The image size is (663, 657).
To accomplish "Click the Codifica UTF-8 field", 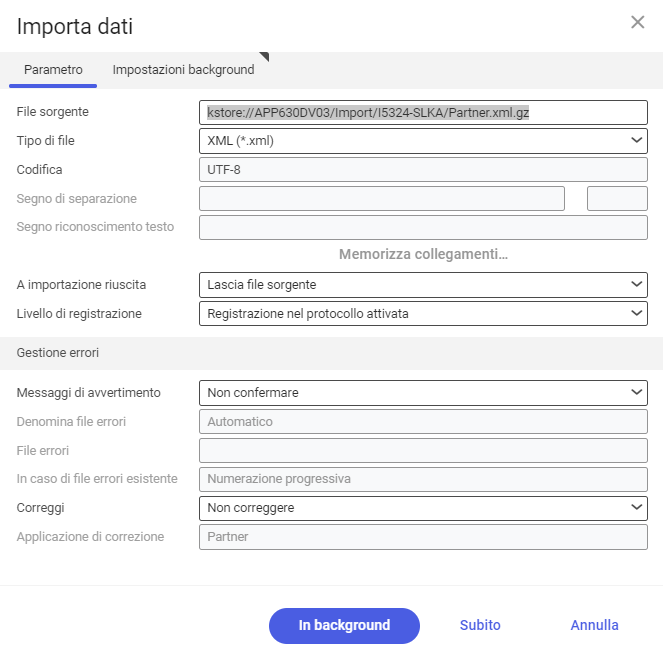I will (x=423, y=170).
